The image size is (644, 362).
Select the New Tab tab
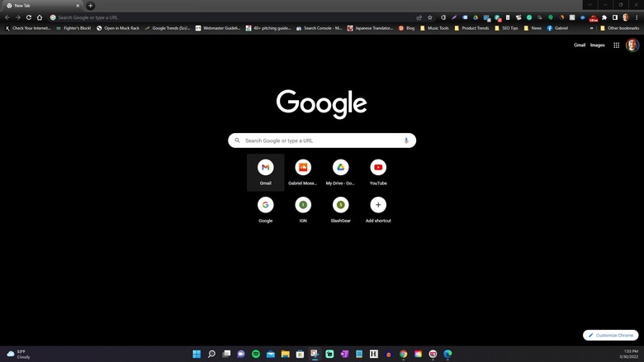[x=41, y=5]
